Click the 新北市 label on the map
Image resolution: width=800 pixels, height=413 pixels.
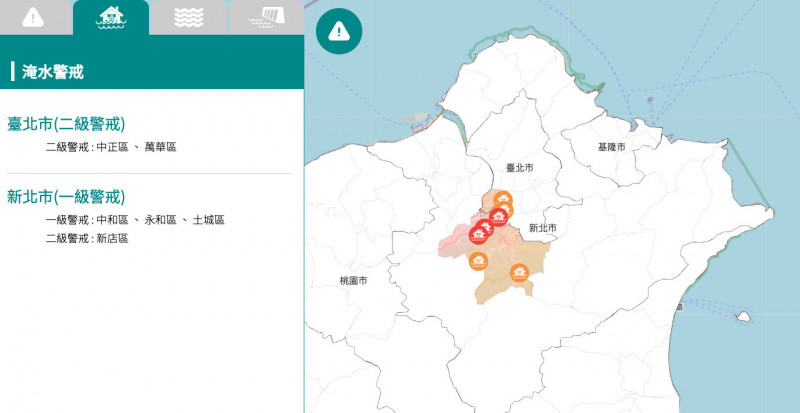[x=542, y=228]
